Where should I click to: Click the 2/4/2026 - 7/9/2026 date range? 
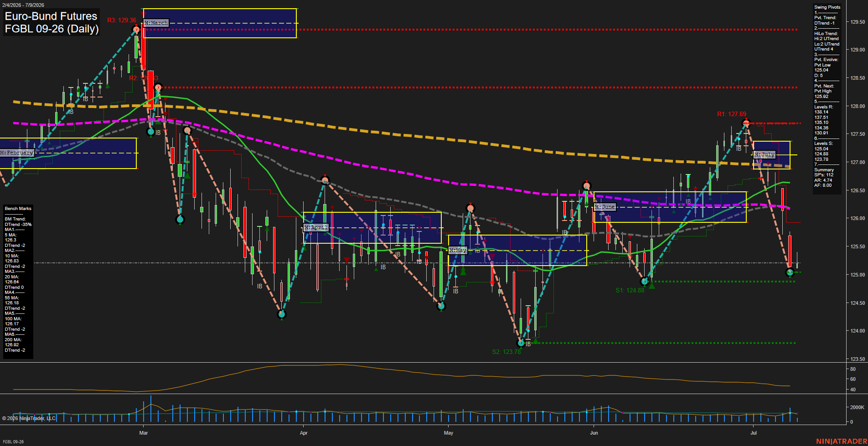22,5
